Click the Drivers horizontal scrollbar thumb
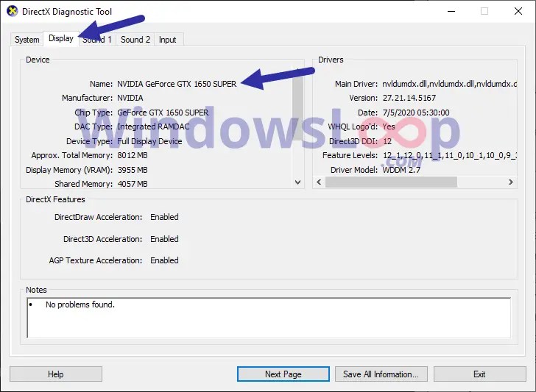The image size is (536, 392). (x=391, y=182)
